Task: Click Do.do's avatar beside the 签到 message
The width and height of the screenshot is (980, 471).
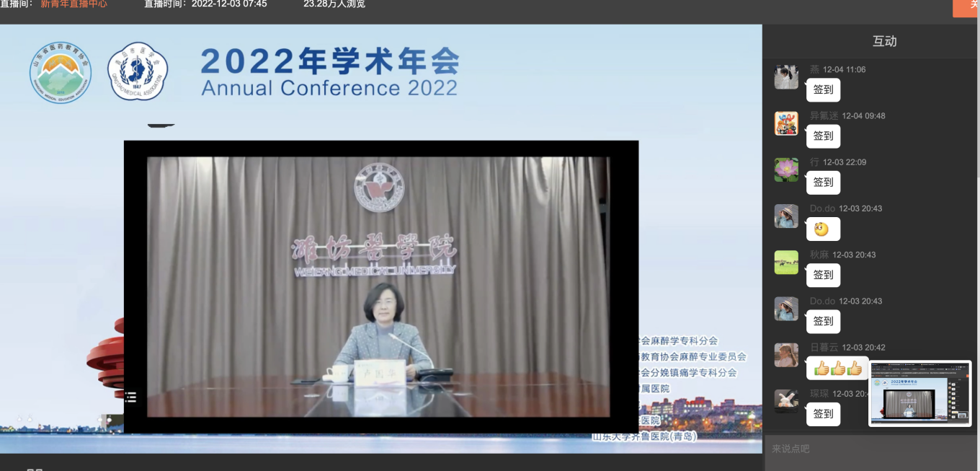Action: [786, 309]
